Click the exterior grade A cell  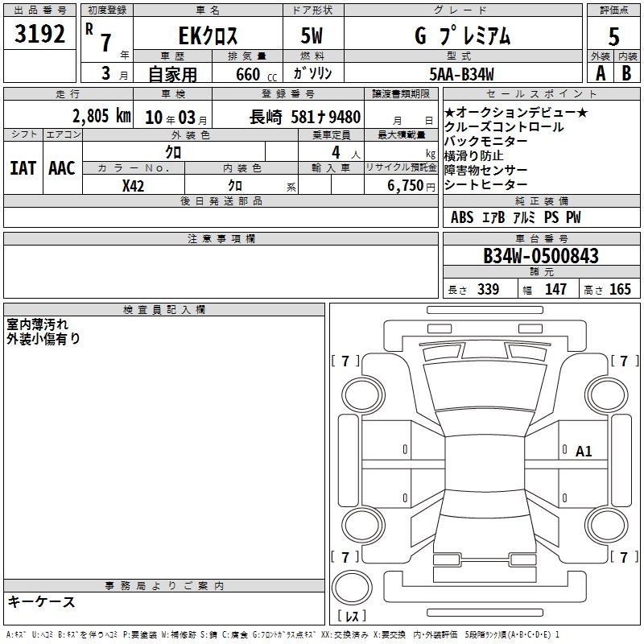[x=600, y=73]
